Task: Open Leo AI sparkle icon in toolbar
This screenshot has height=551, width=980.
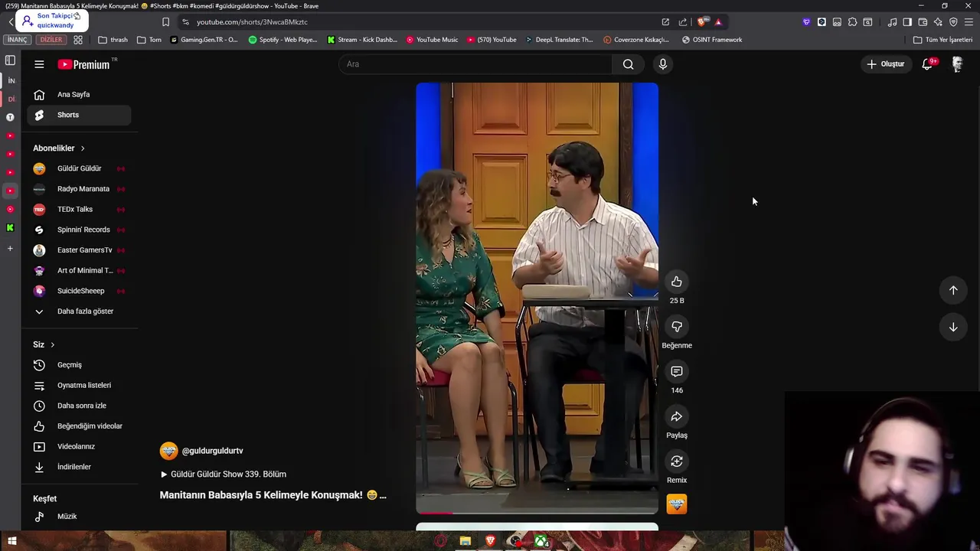Action: [938, 22]
